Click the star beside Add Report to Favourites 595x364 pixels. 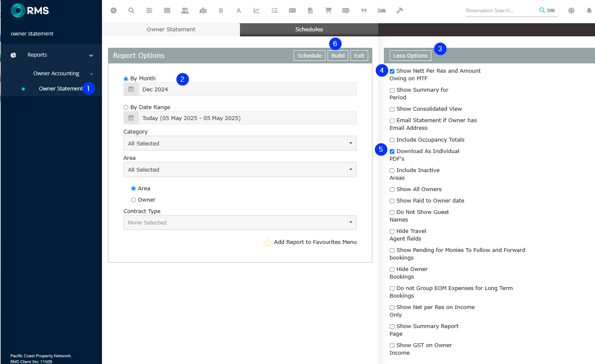[x=267, y=242]
